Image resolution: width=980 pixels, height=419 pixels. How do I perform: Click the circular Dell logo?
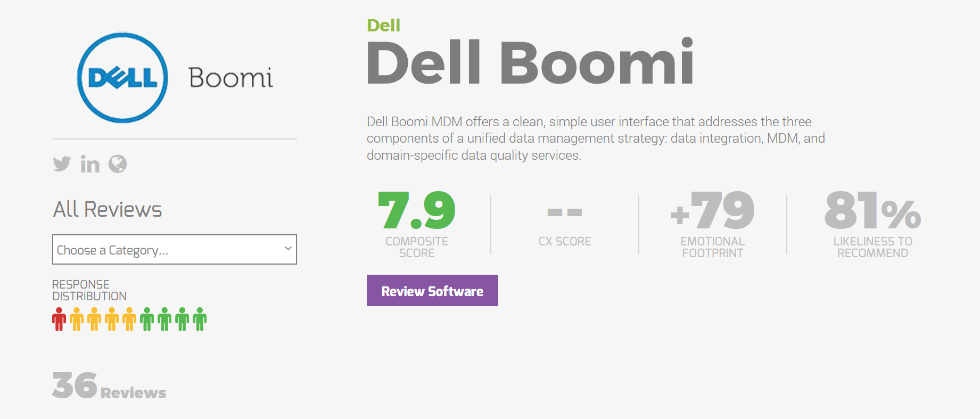[x=122, y=78]
